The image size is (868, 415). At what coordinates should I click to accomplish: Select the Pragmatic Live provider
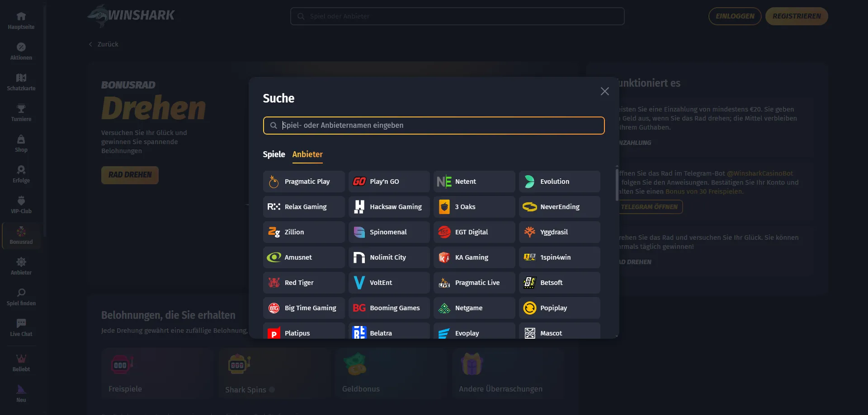(x=474, y=283)
